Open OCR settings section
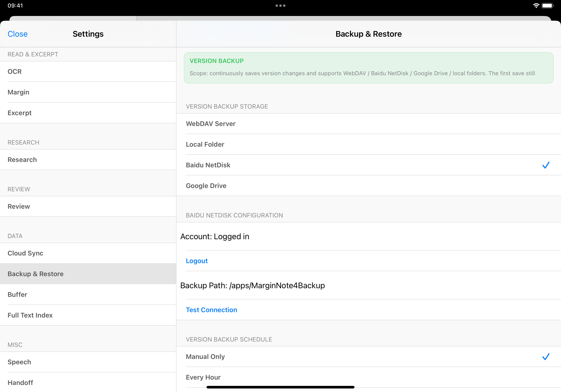Viewport: 561px width, 392px height. (x=88, y=72)
